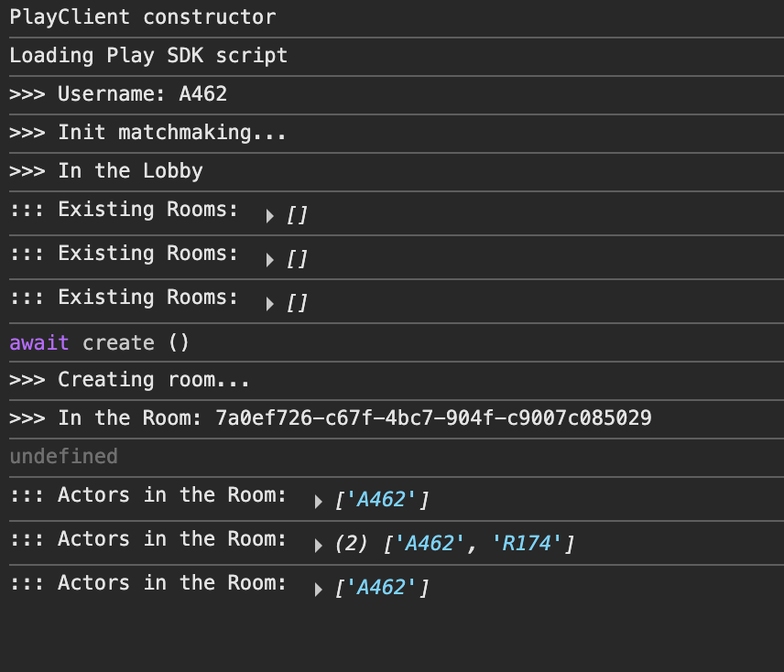Expand the second Existing Rooms array triangle
This screenshot has width=784, height=672.
point(270,260)
